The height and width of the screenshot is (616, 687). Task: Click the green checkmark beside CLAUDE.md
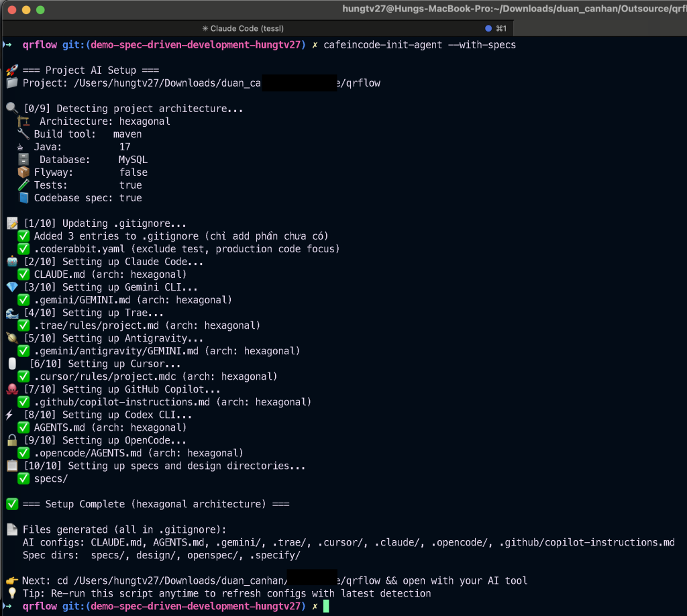point(23,274)
